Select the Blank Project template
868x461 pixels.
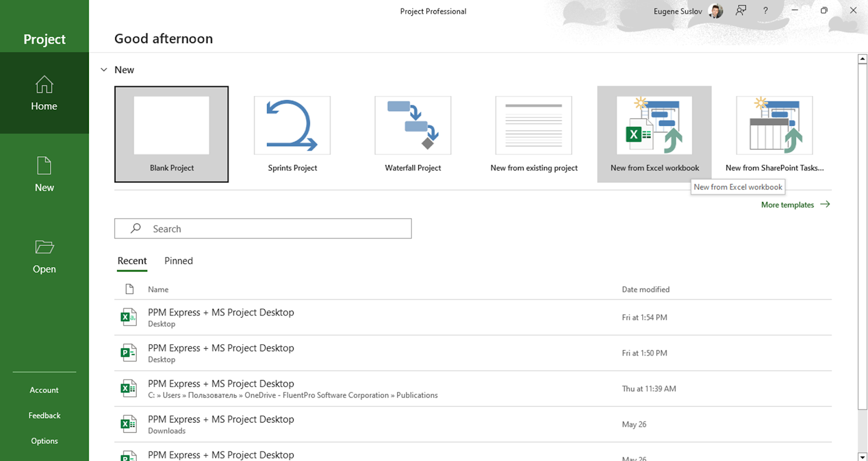coord(171,134)
